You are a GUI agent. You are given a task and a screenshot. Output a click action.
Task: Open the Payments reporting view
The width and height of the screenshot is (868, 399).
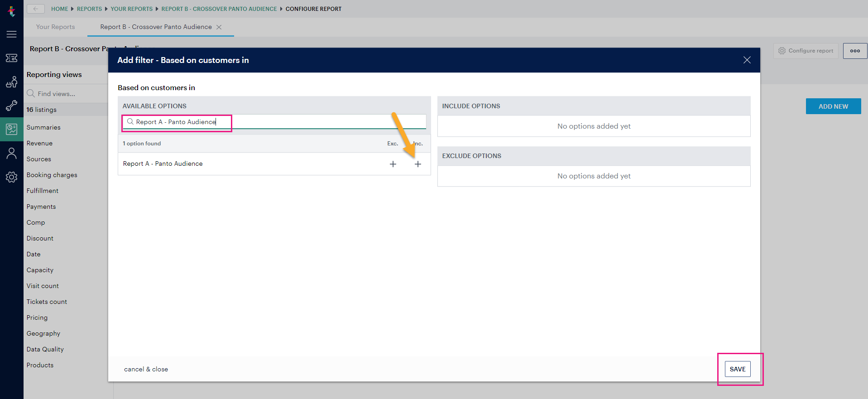[41, 207]
